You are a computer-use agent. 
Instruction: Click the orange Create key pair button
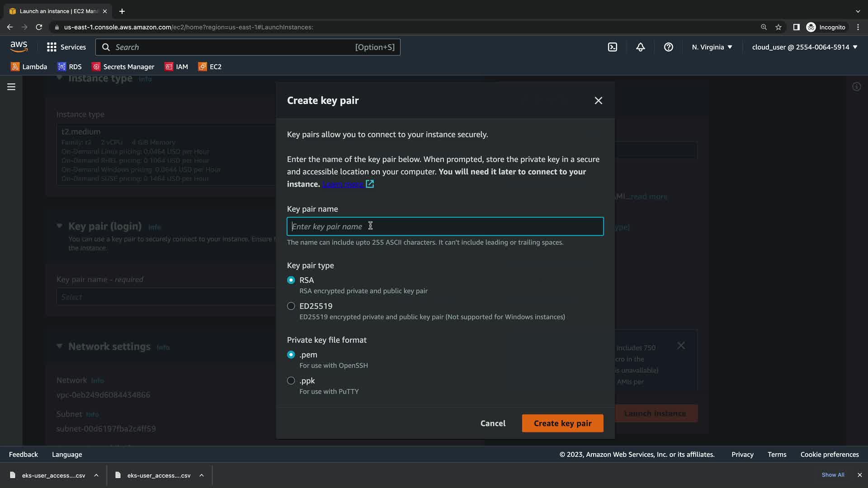[562, 423]
